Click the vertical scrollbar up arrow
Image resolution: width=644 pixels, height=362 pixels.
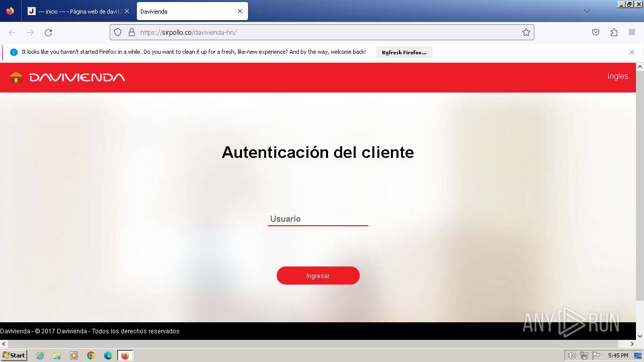pos(640,67)
